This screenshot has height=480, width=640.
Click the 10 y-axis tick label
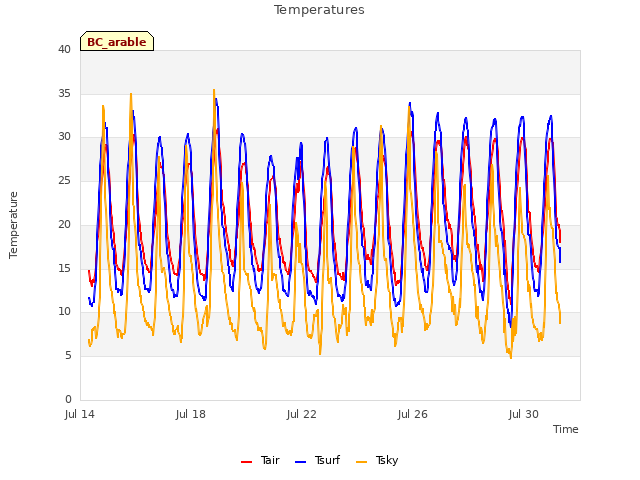pos(64,311)
